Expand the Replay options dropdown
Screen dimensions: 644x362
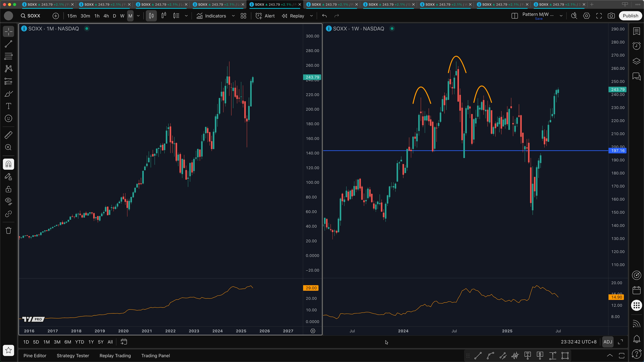(311, 16)
